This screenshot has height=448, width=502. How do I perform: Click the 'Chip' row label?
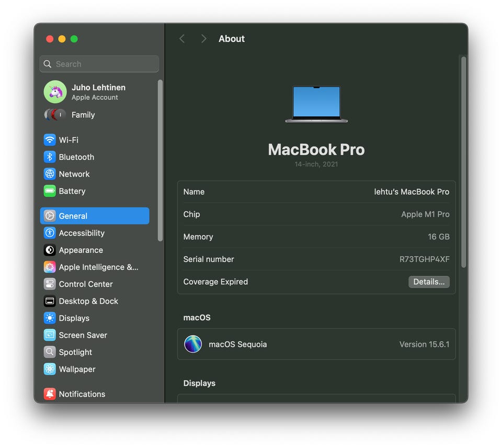[x=191, y=215]
